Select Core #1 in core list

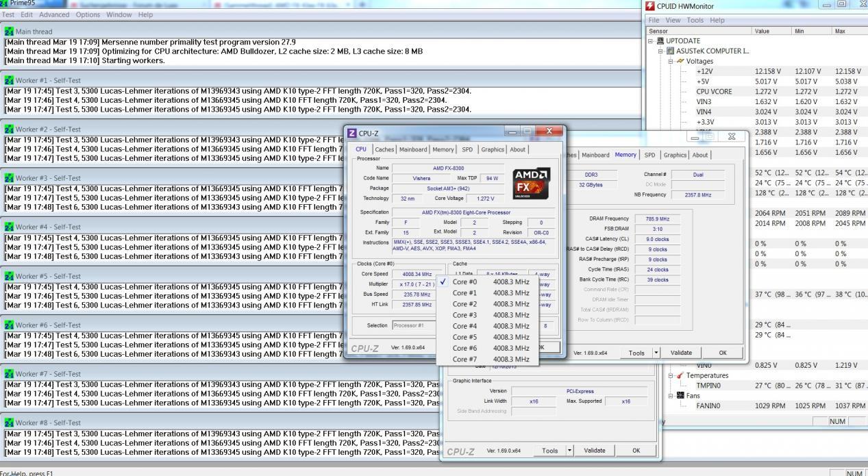coord(486,292)
